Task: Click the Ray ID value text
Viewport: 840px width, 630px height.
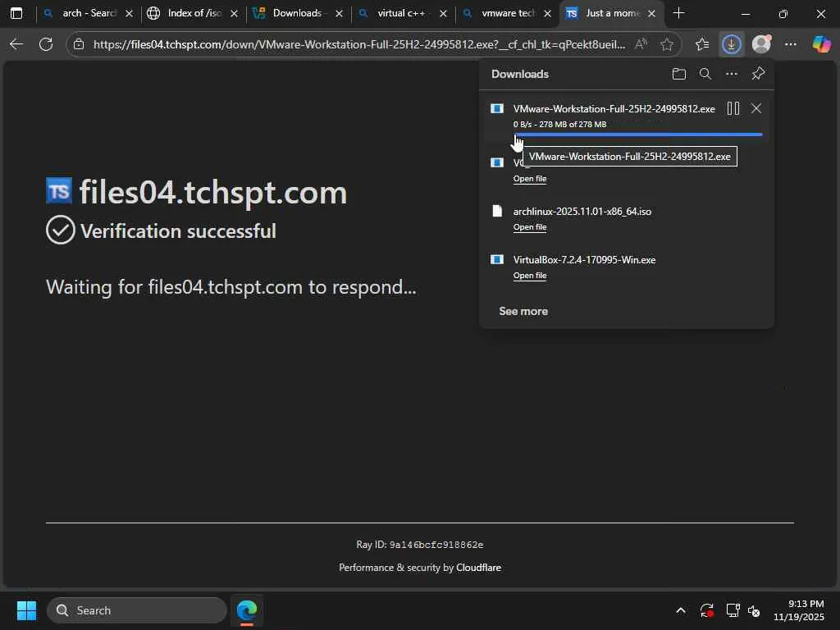Action: coord(436,545)
